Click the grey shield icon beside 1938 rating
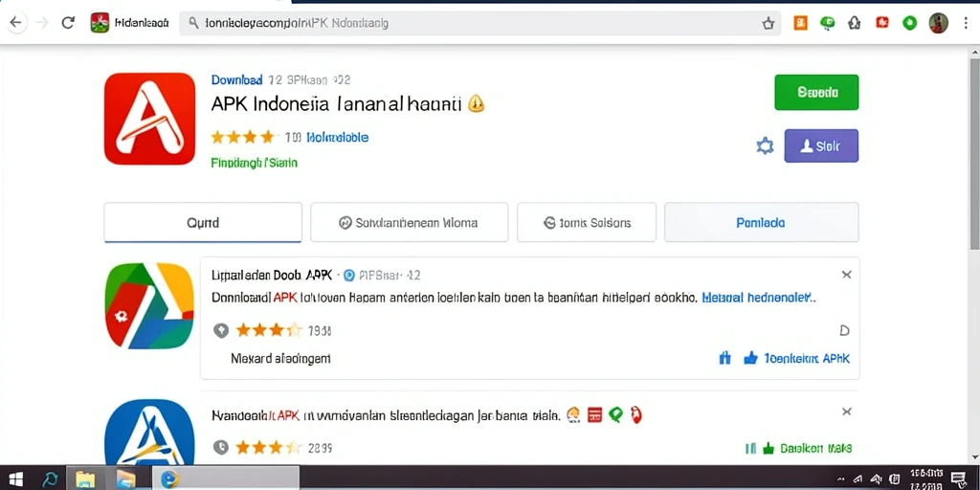The image size is (980, 490). [x=221, y=330]
